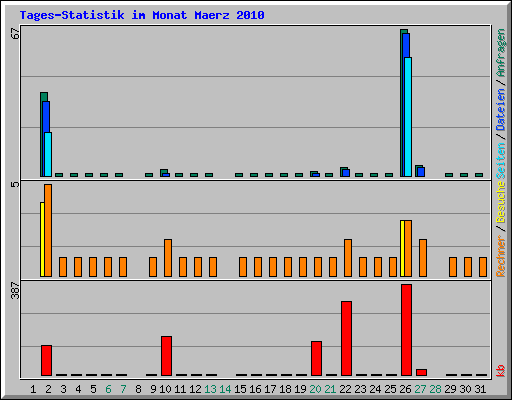Click the green weekend day label "7"
This screenshot has width=512, height=400.
click(123, 389)
